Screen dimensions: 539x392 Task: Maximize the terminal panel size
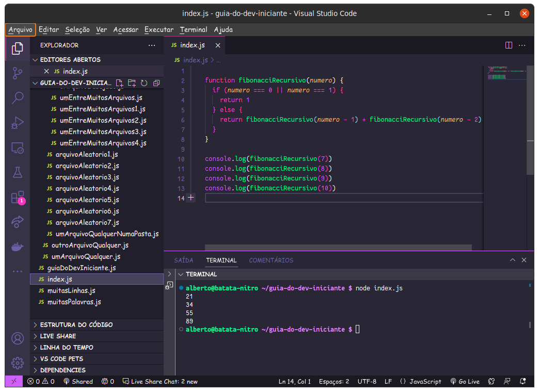pyautogui.click(x=512, y=260)
